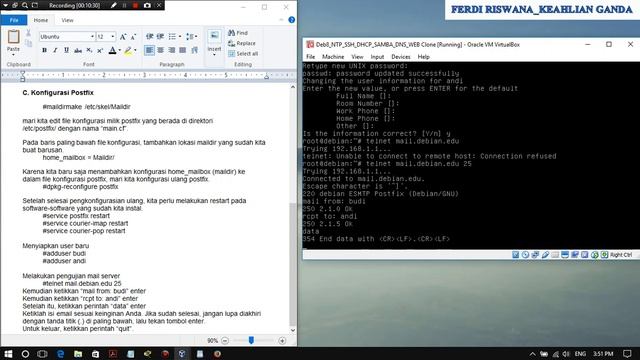Open WordPad Help question mark icon
The height and width of the screenshot is (360, 640).
pos(291,20)
